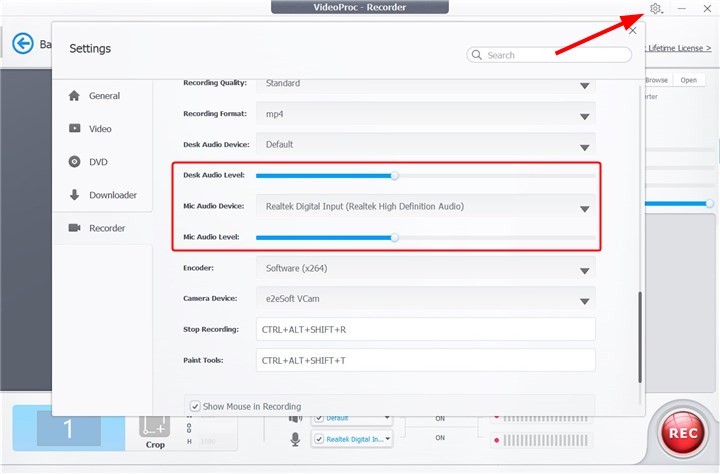Click the Open button
The height and width of the screenshot is (474, 720).
pos(688,80)
